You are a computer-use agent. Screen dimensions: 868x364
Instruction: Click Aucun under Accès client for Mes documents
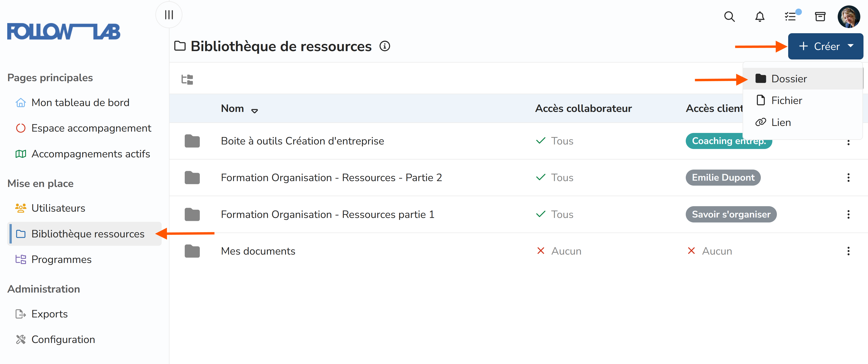(x=710, y=251)
